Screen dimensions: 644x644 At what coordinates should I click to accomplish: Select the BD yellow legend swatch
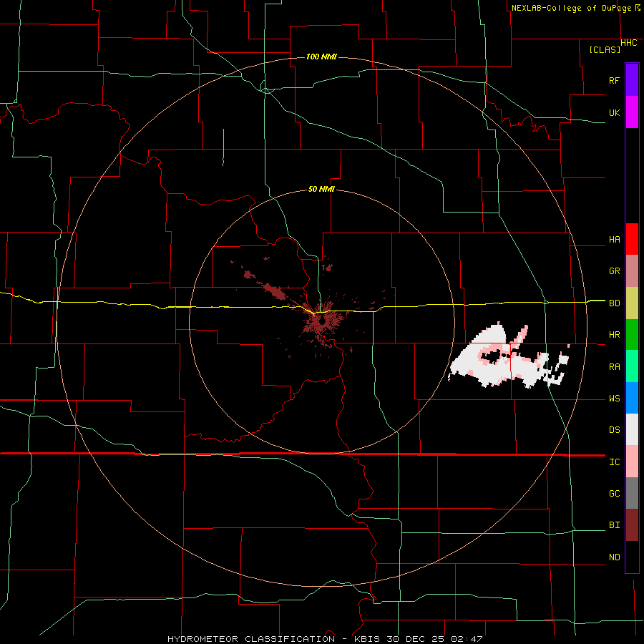click(x=632, y=303)
